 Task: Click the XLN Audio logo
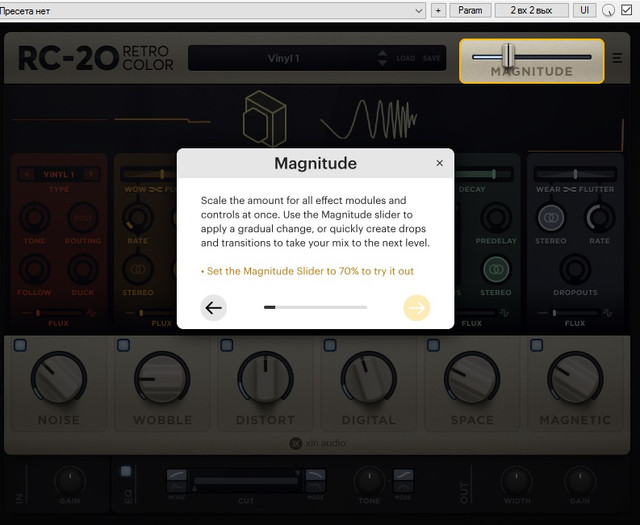(x=318, y=443)
